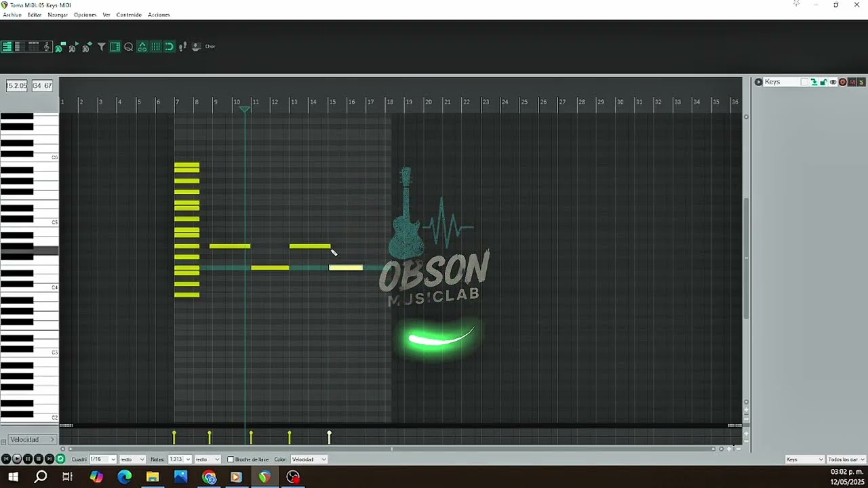Open the Color Velocidad dropdown
The width and height of the screenshot is (868, 488).
pos(309,459)
